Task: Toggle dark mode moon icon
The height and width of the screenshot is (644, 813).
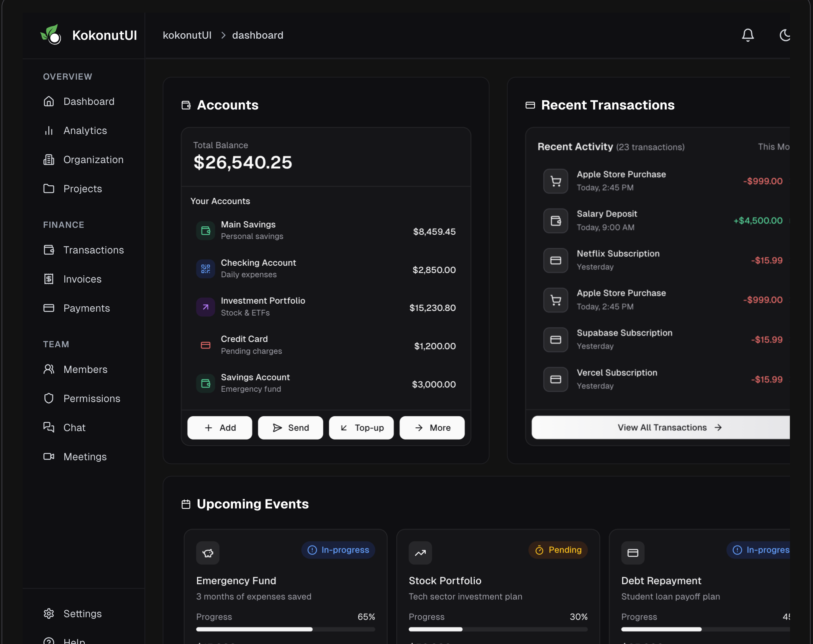Action: [785, 35]
